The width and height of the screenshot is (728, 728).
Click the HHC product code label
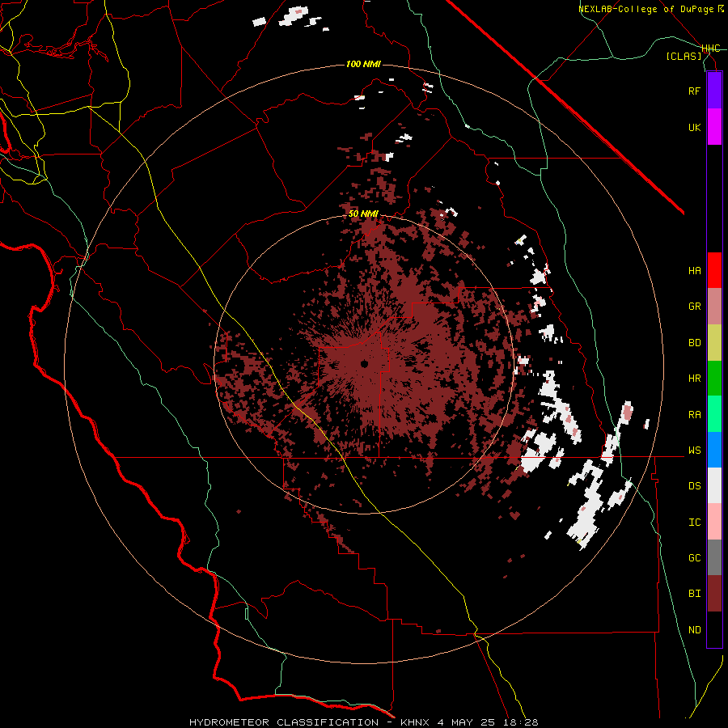pos(710,49)
